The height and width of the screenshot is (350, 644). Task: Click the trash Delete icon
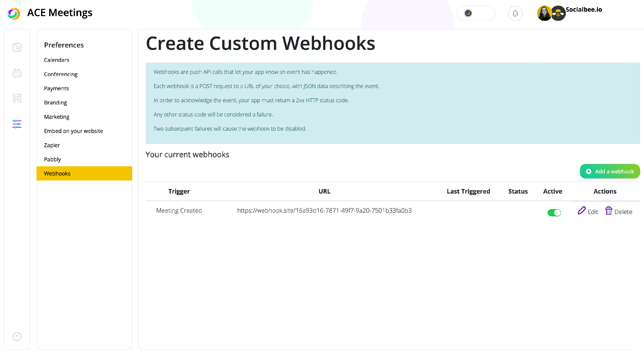coord(609,211)
